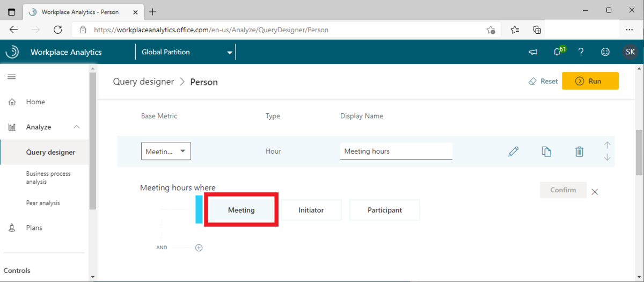Toggle the hamburger navigation menu

pyautogui.click(x=11, y=77)
